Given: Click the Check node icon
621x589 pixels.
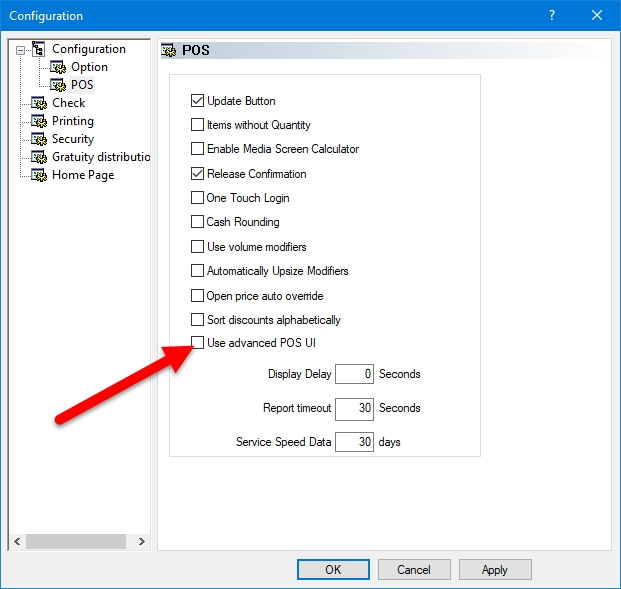Looking at the screenshot, I should click(39, 103).
